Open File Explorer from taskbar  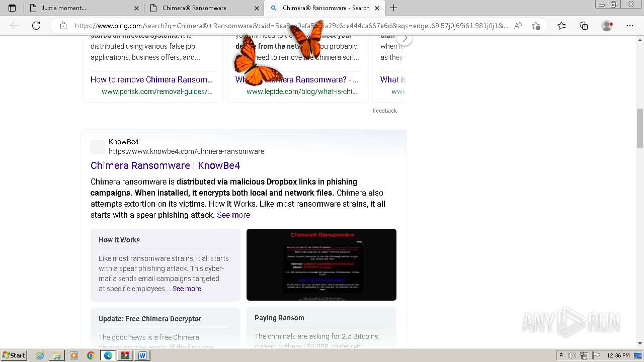[57, 355]
